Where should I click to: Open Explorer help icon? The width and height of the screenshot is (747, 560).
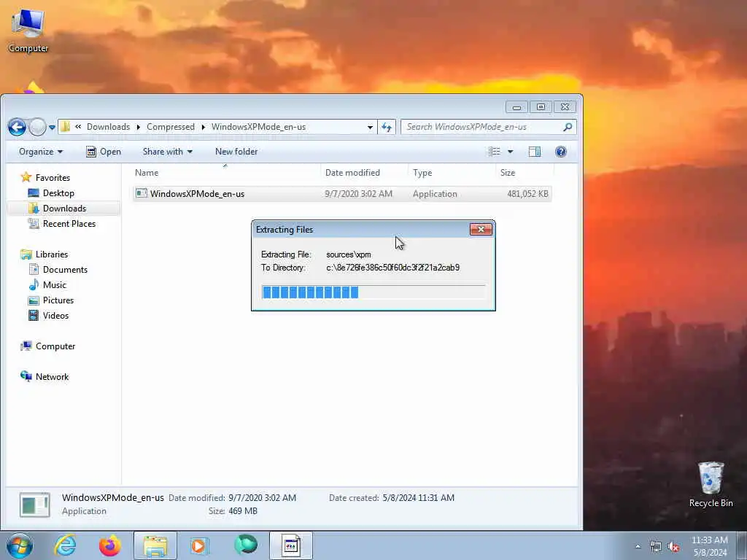point(561,152)
